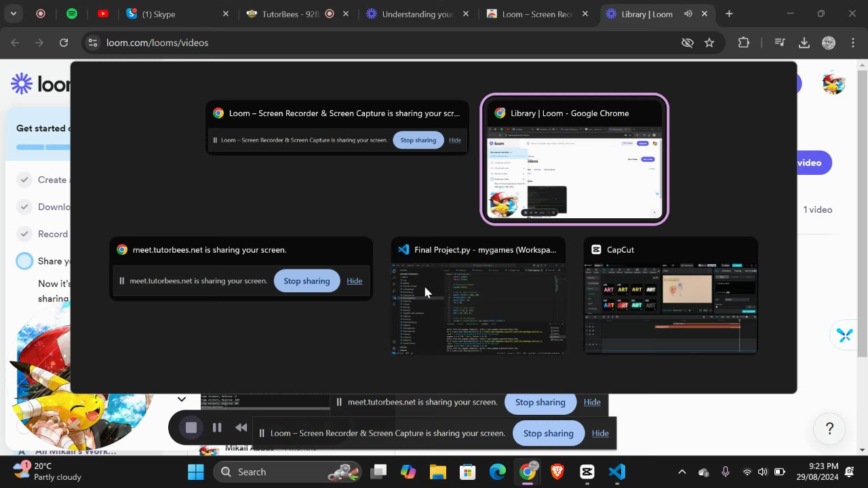868x488 pixels.
Task: Bookmark this page with the star icon
Action: tap(709, 43)
